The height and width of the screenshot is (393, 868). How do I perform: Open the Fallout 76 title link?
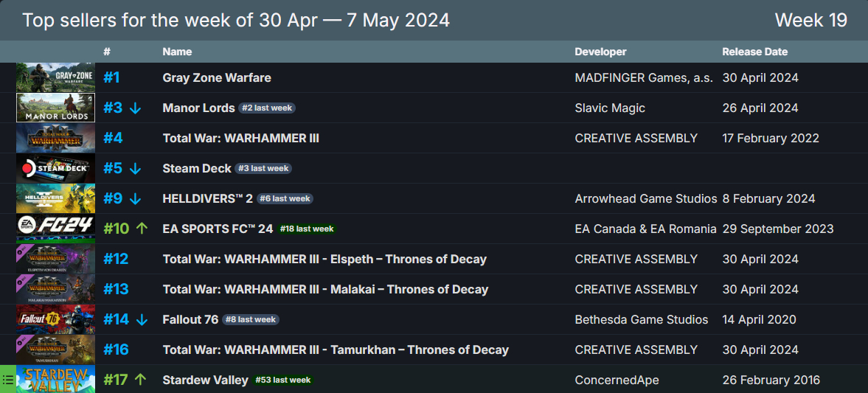pyautogui.click(x=190, y=319)
